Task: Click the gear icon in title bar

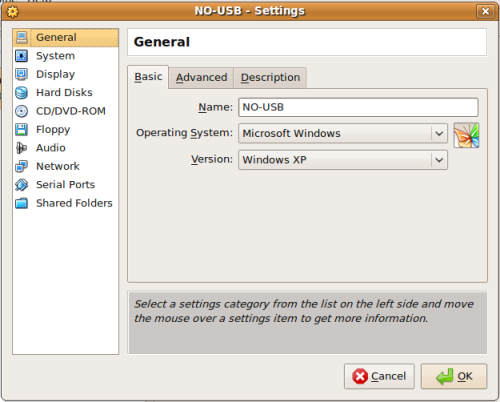Action: [13, 12]
